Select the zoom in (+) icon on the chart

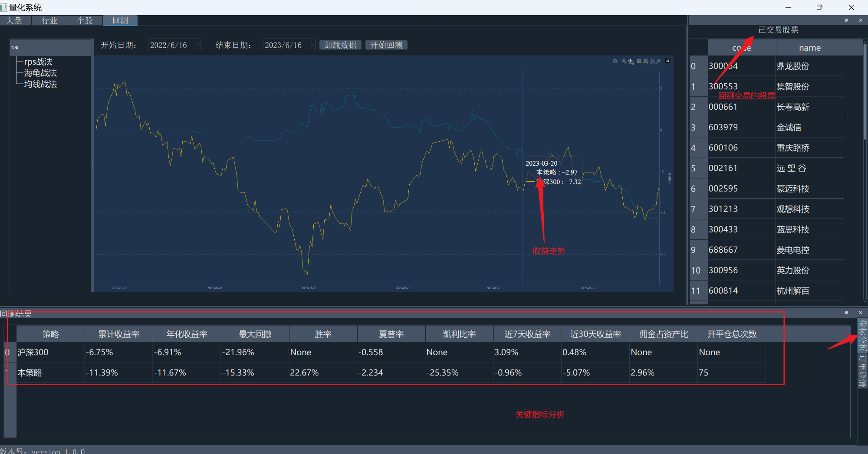639,61
